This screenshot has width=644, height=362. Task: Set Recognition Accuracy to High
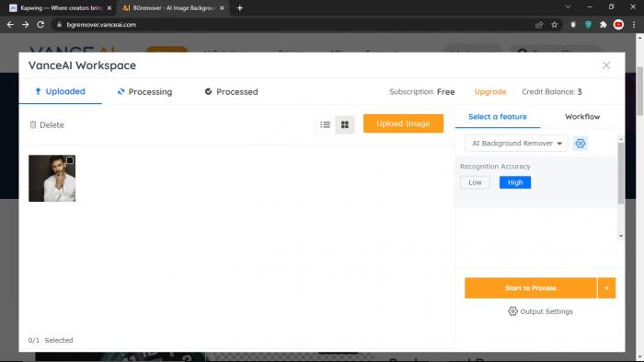(x=515, y=182)
